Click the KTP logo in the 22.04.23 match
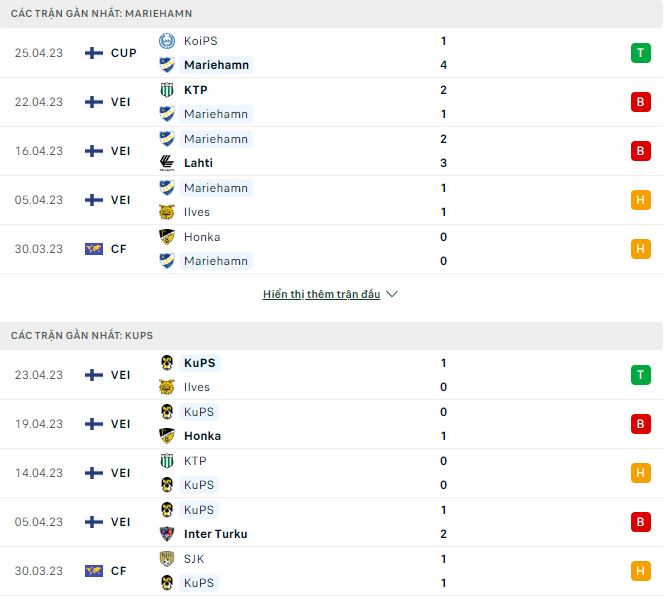The height and width of the screenshot is (598, 665). pos(166,90)
